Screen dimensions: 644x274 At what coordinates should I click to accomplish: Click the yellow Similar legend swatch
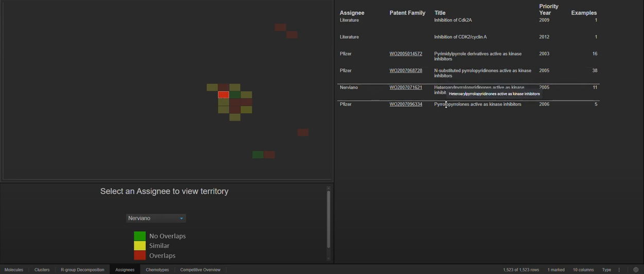[x=140, y=246]
